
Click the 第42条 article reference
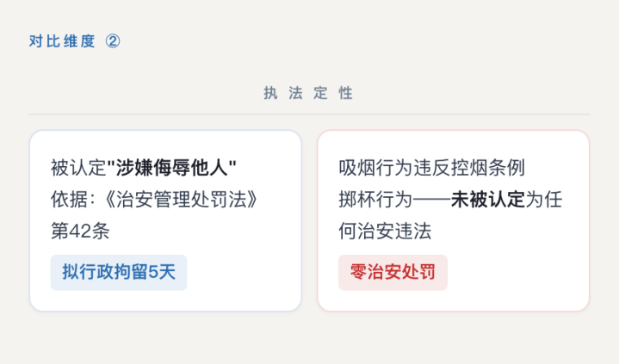pyautogui.click(x=80, y=231)
